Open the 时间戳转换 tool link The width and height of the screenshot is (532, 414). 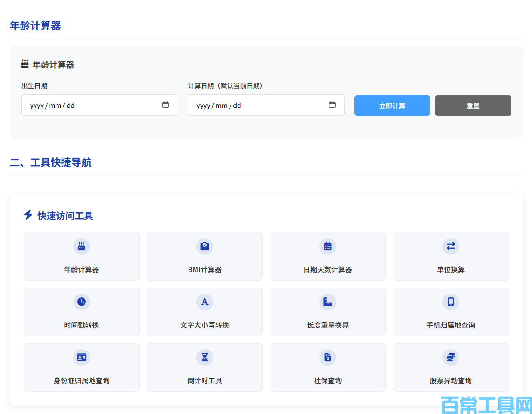(81, 312)
